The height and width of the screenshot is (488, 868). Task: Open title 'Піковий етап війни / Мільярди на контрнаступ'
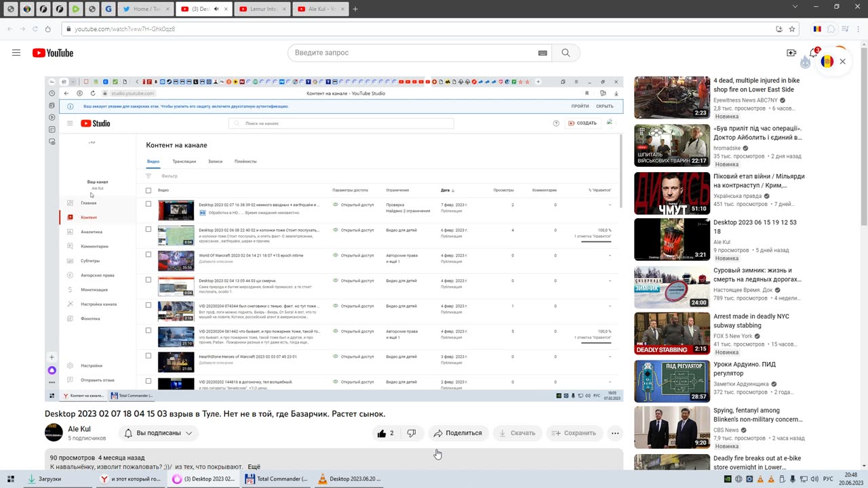pyautogui.click(x=759, y=181)
